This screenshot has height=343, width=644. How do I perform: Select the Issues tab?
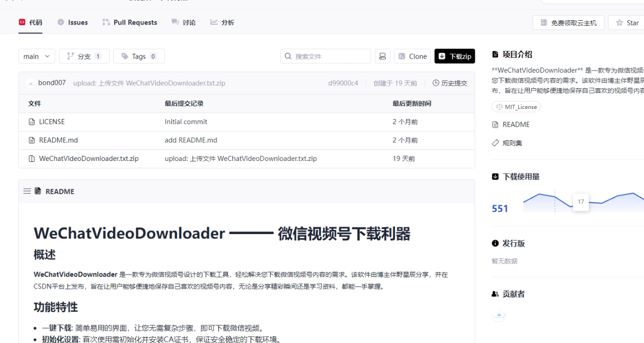coord(72,22)
